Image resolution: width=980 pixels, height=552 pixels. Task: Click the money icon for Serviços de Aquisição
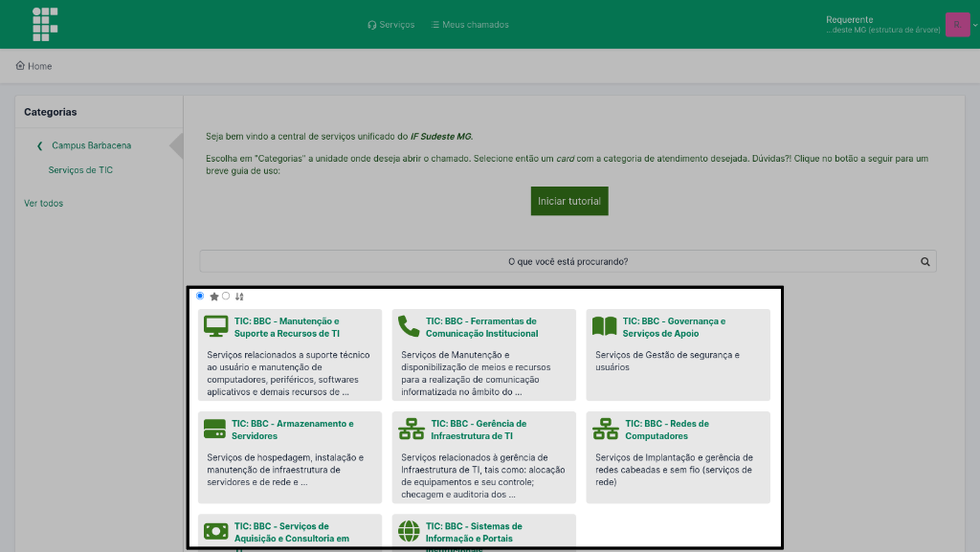pos(216,531)
